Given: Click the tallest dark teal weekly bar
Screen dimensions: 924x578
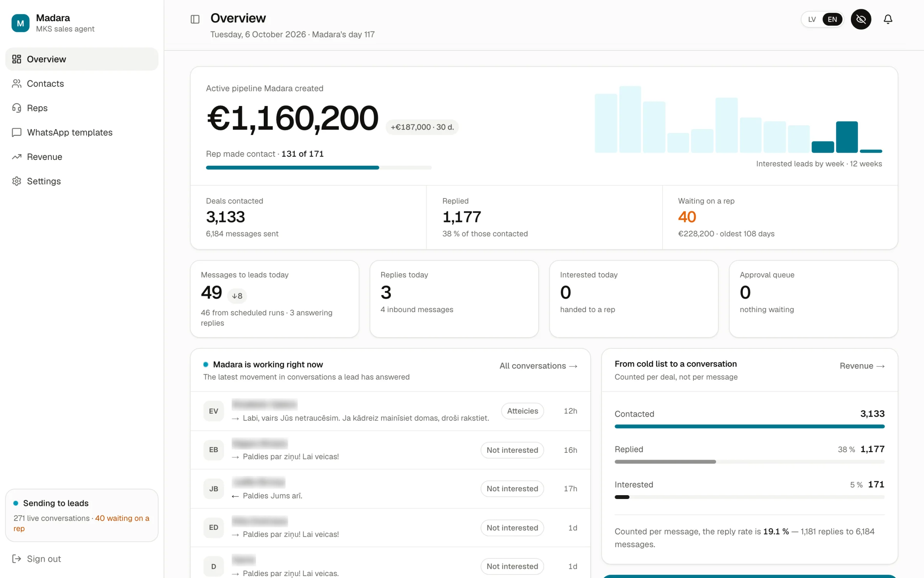Looking at the screenshot, I should click(847, 137).
